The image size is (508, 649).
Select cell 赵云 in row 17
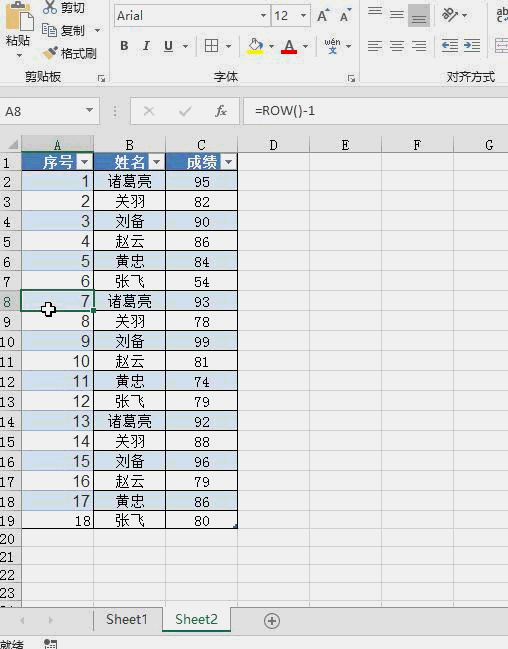(x=130, y=481)
